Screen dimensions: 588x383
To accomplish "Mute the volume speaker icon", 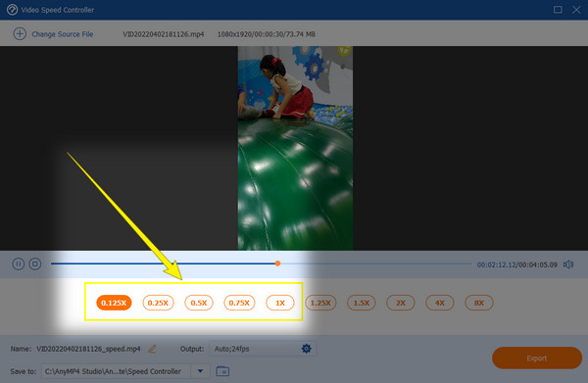I will tap(568, 264).
